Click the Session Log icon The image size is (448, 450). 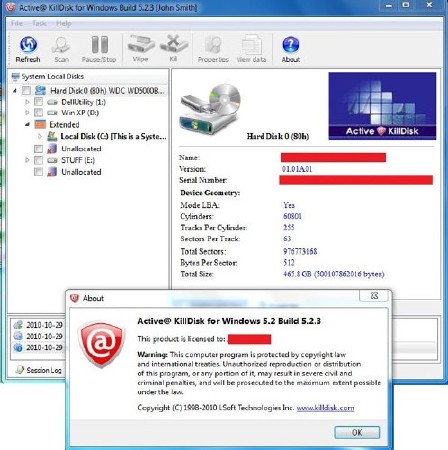pos(20,370)
